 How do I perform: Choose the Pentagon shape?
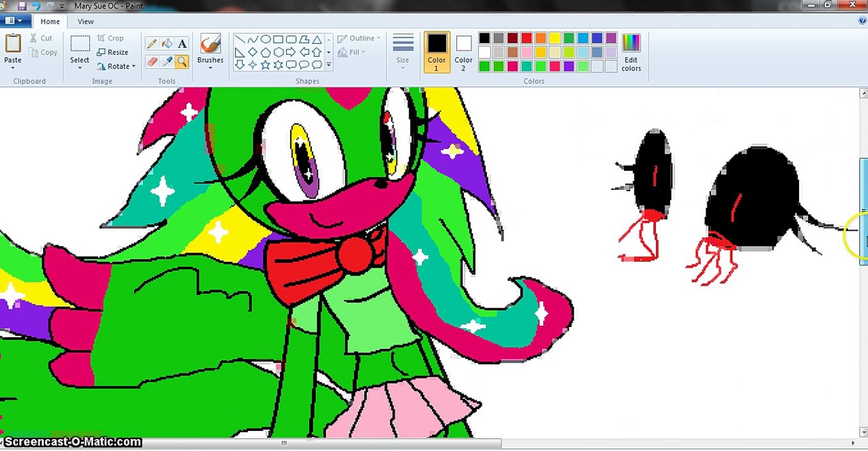[x=265, y=52]
